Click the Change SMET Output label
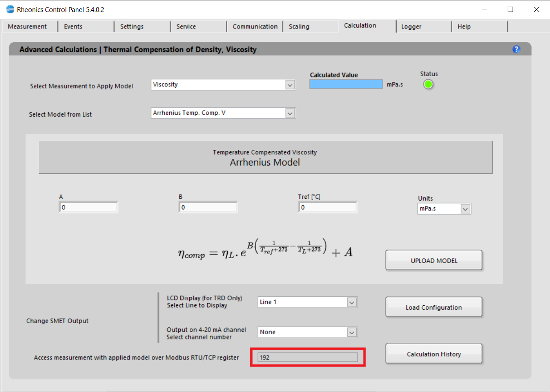The height and width of the screenshot is (392, 550). click(57, 321)
